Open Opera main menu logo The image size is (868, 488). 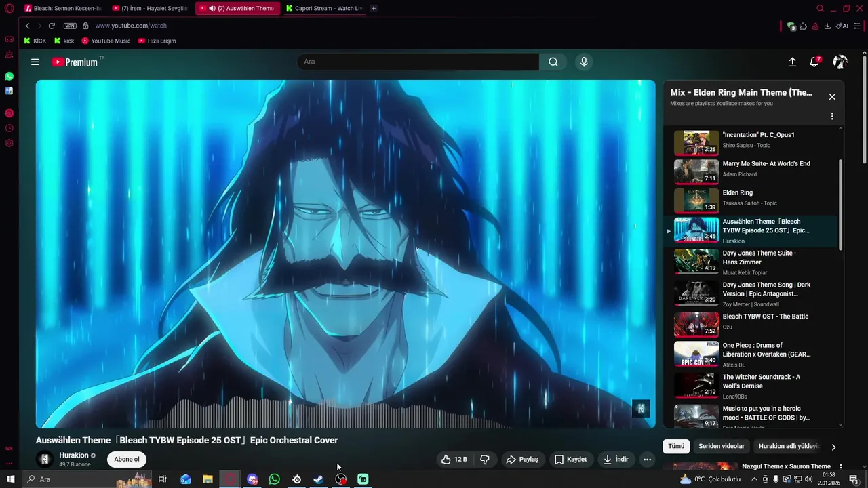click(9, 9)
